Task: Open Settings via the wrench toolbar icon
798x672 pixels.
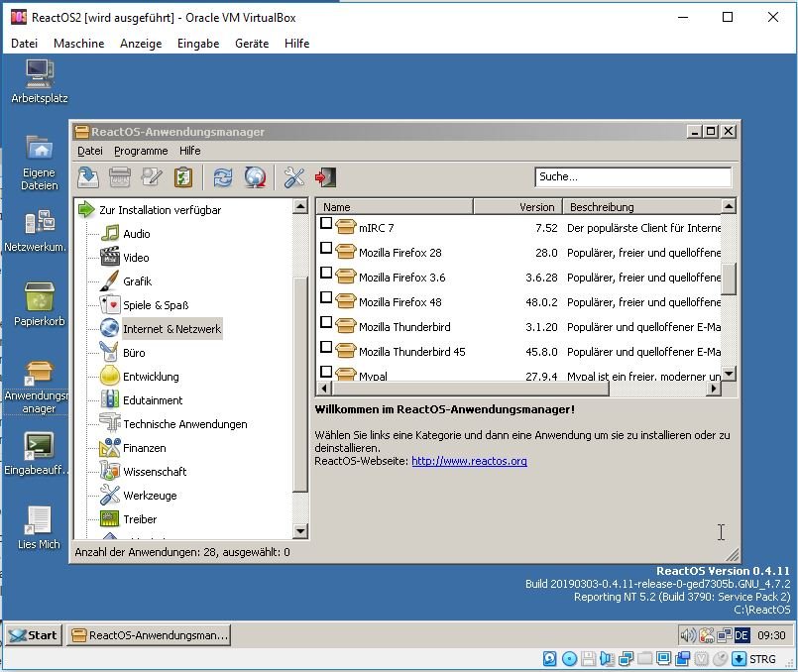Action: click(293, 177)
